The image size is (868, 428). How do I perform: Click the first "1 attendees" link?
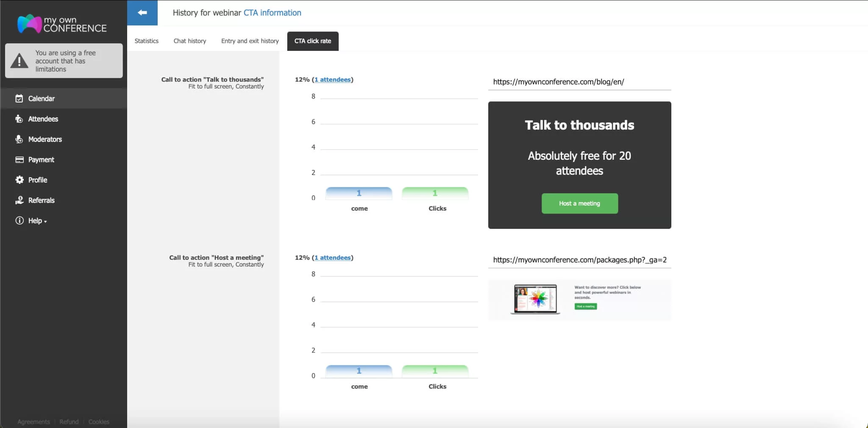point(333,79)
